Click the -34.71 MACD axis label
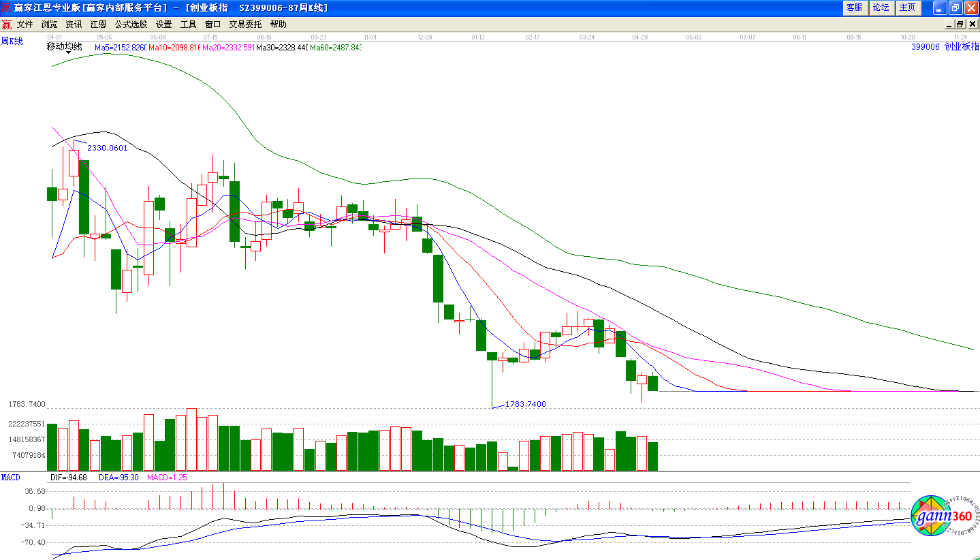This screenshot has height=560, width=980. (34, 525)
